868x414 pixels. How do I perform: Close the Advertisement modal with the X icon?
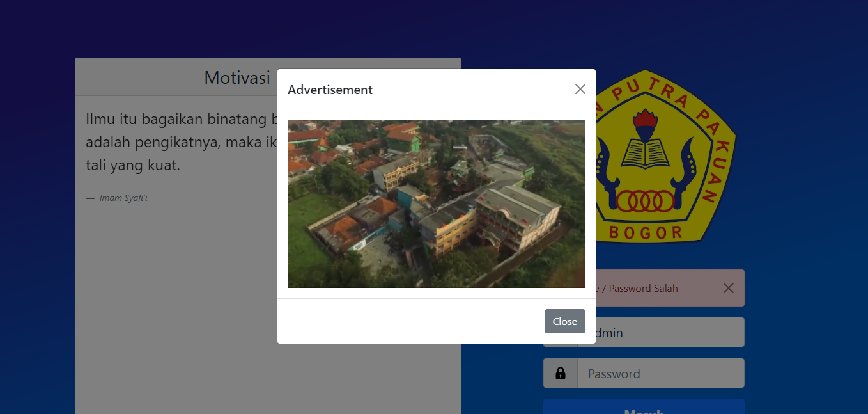point(580,89)
